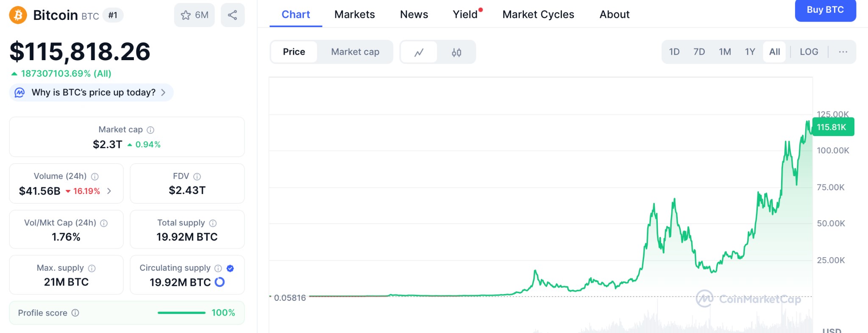868x333 pixels.
Task: Click Market cap info icon
Action: [x=150, y=130]
